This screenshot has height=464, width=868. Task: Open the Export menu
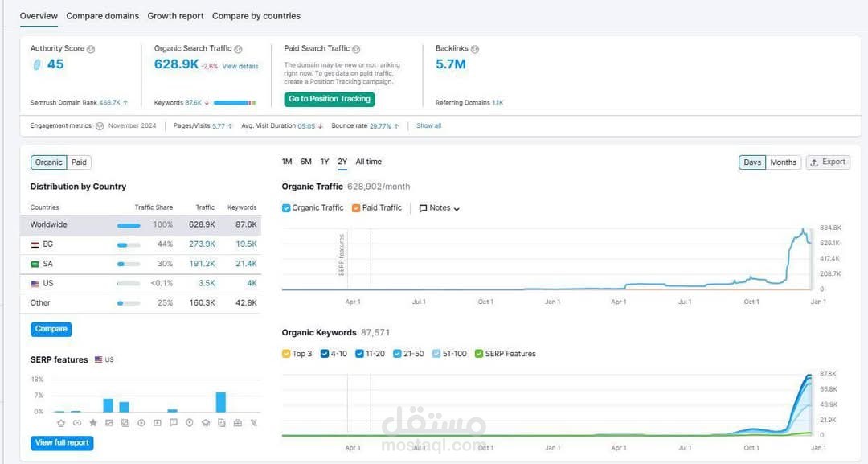click(x=827, y=162)
